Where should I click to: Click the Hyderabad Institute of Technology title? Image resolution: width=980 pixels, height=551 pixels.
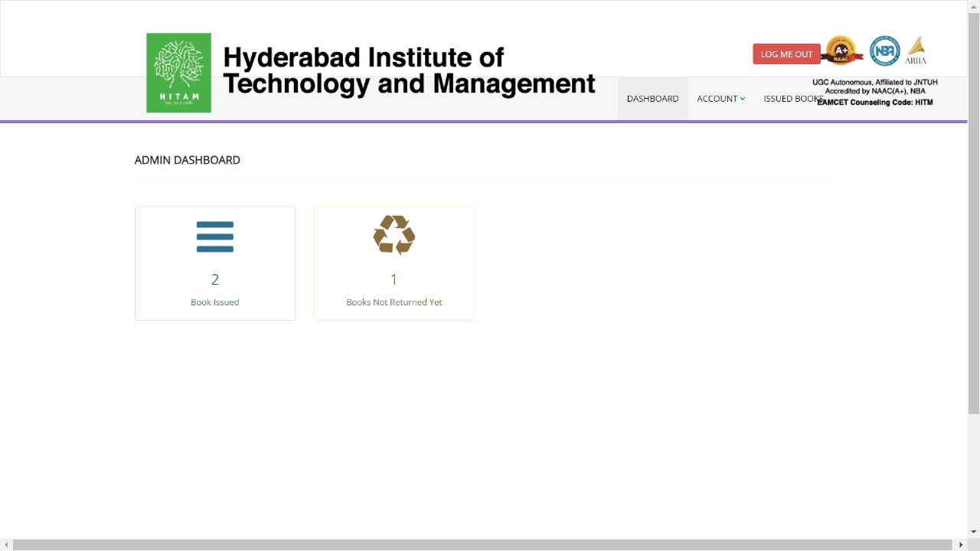pyautogui.click(x=409, y=70)
